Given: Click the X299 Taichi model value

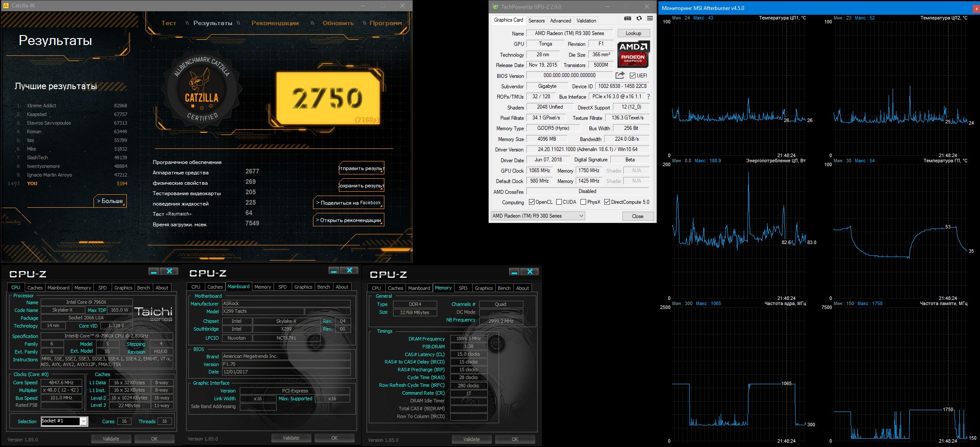Looking at the screenshot, I should [263, 311].
